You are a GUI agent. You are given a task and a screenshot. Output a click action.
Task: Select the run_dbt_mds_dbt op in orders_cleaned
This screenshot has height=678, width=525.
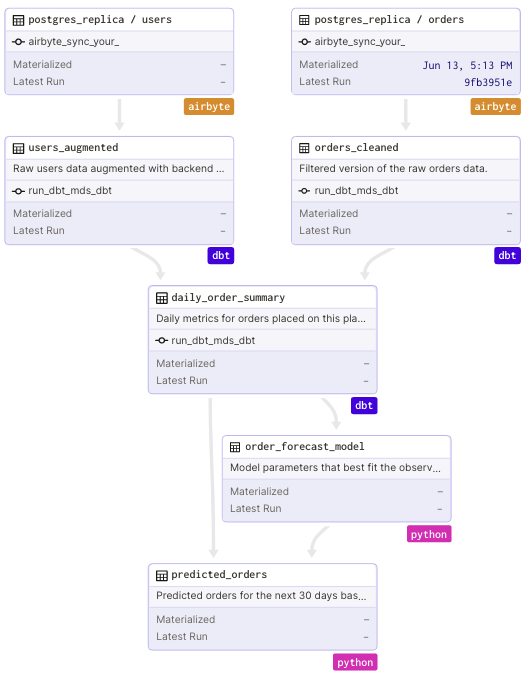pyautogui.click(x=356, y=191)
